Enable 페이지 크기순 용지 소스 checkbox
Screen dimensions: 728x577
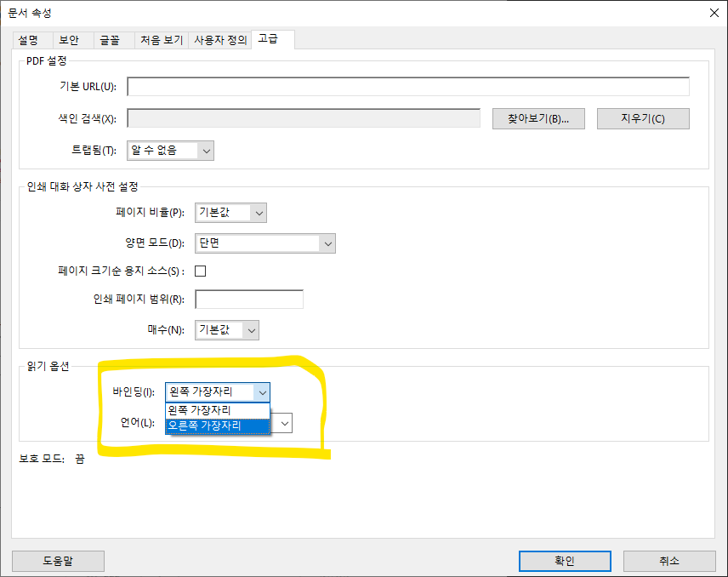coord(201,271)
